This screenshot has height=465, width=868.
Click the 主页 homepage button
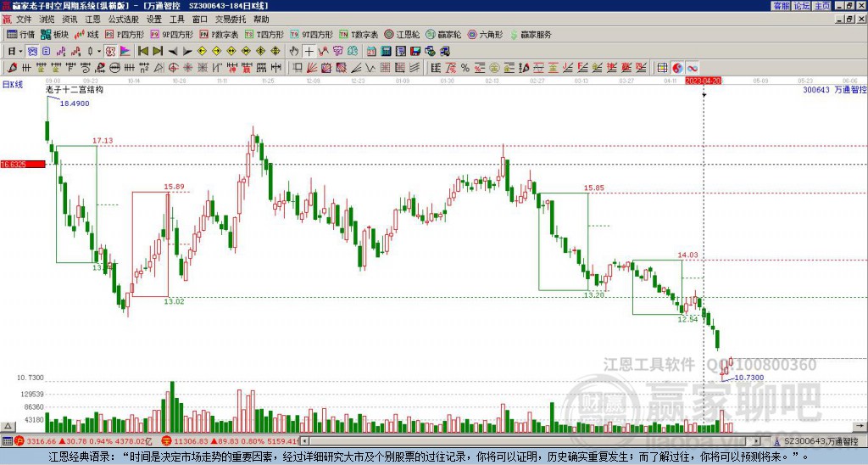coord(822,6)
